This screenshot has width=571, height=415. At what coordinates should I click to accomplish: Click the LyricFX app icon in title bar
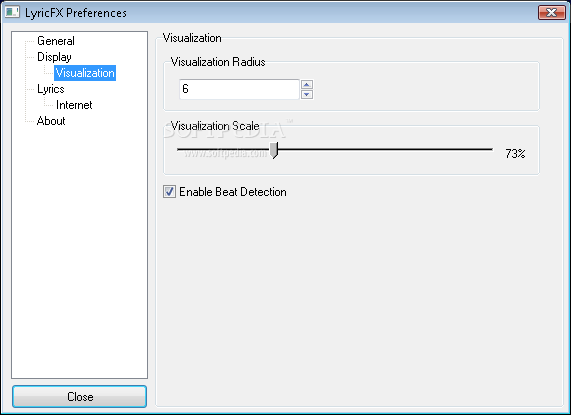[x=12, y=12]
